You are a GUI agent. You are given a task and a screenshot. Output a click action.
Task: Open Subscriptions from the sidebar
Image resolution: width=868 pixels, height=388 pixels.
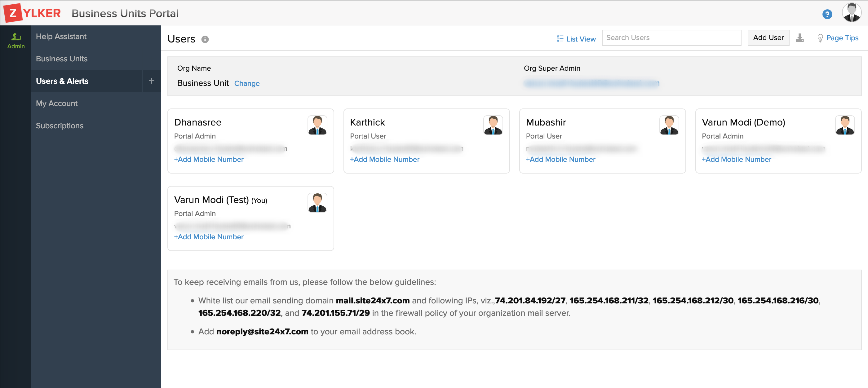pyautogui.click(x=60, y=125)
